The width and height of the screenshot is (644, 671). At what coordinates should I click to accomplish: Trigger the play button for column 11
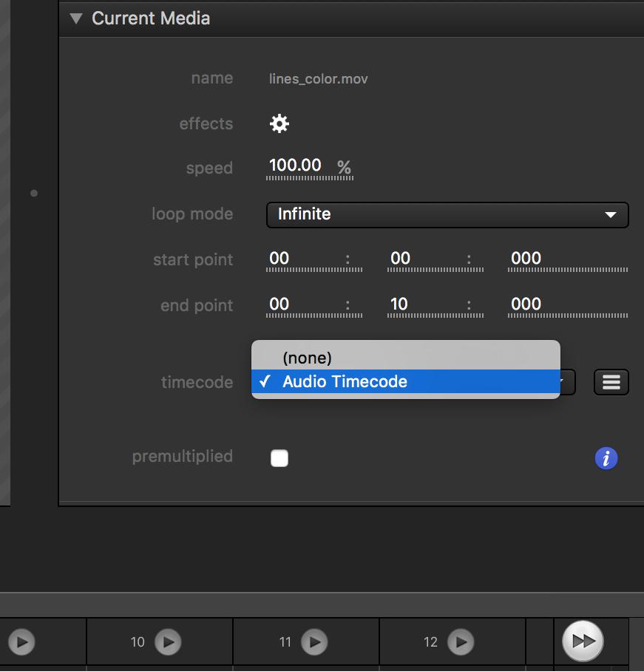click(x=314, y=642)
